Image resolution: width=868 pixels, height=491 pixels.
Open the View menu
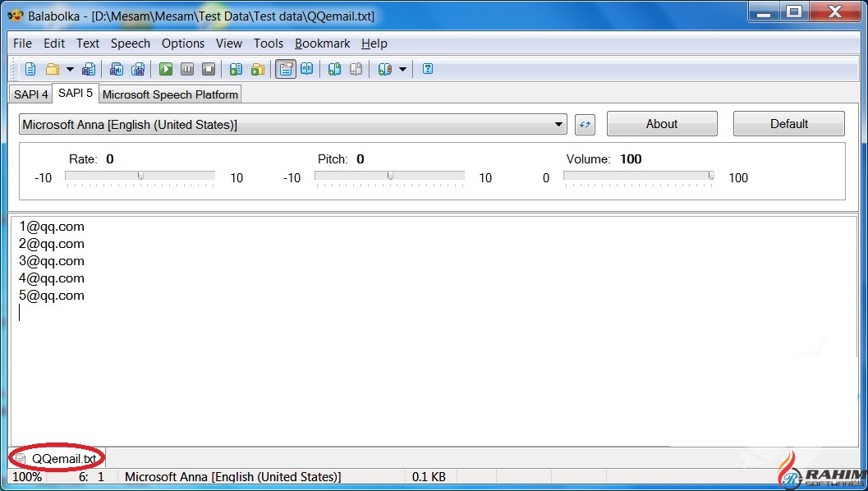(x=229, y=44)
